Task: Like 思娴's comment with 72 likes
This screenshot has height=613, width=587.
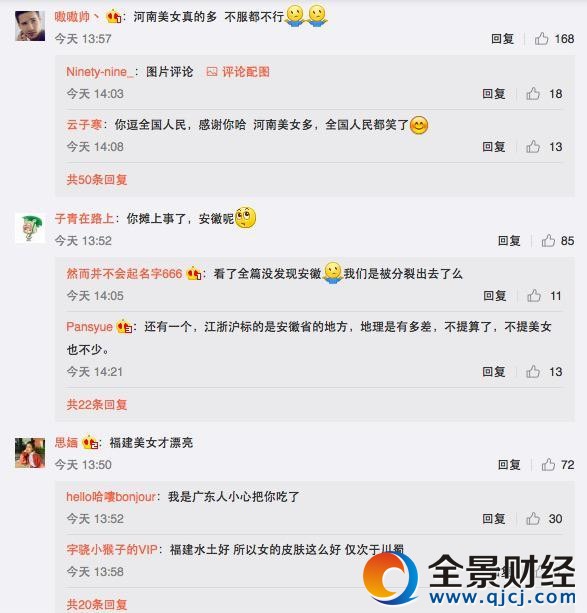Action: (548, 464)
